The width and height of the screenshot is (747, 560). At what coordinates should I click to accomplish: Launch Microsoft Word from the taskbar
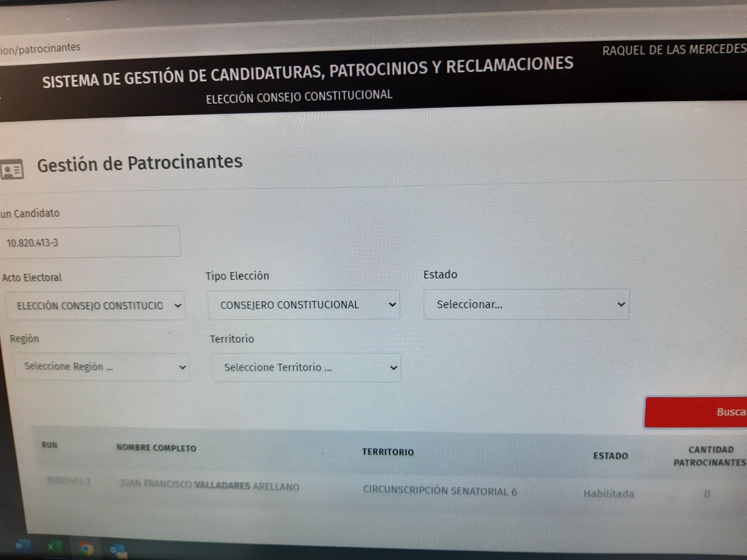tap(22, 546)
